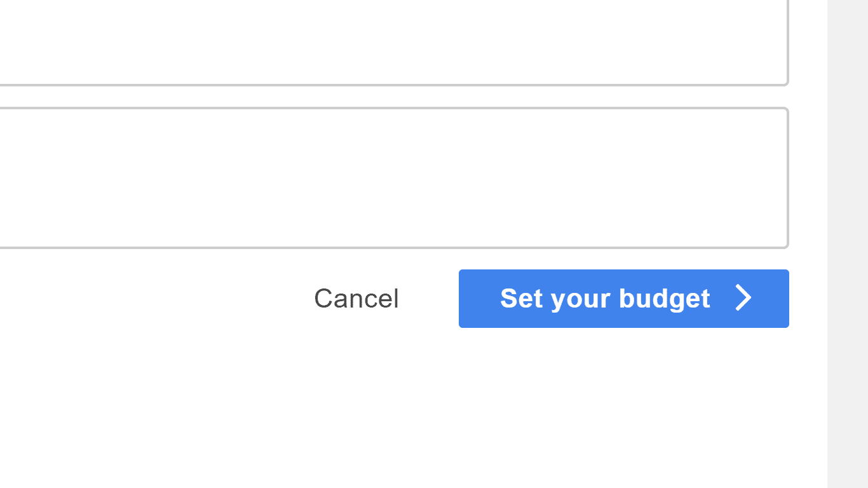
Task: Click Set your budget to continue
Action: click(605, 298)
